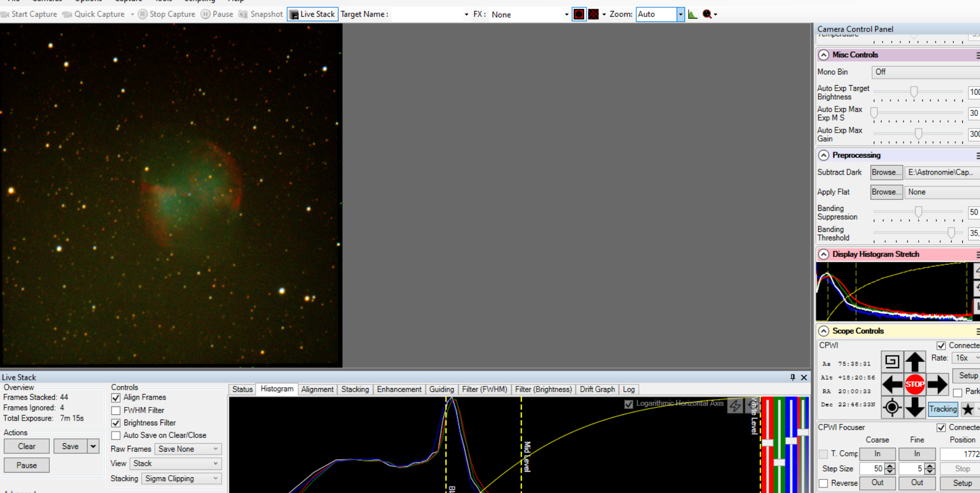Toggle the CPWI Focuser Connected checkbox
Image resolution: width=980 pixels, height=493 pixels.
(x=941, y=427)
